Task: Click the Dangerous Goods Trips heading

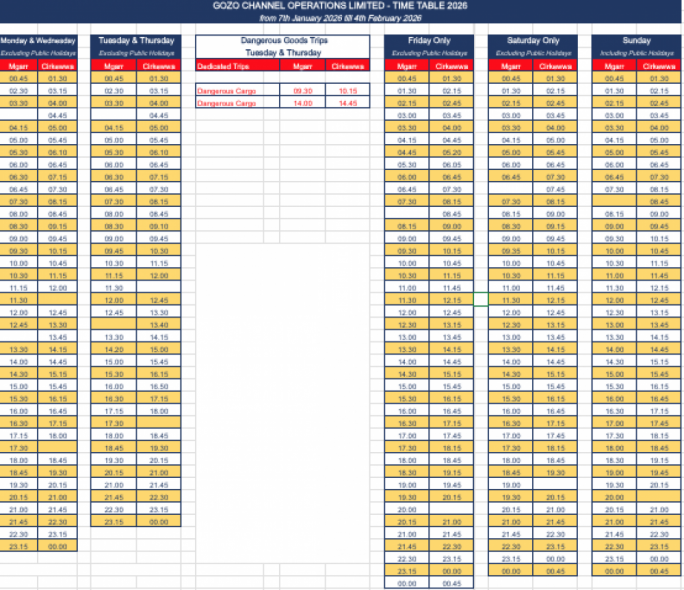Action: pyautogui.click(x=282, y=40)
